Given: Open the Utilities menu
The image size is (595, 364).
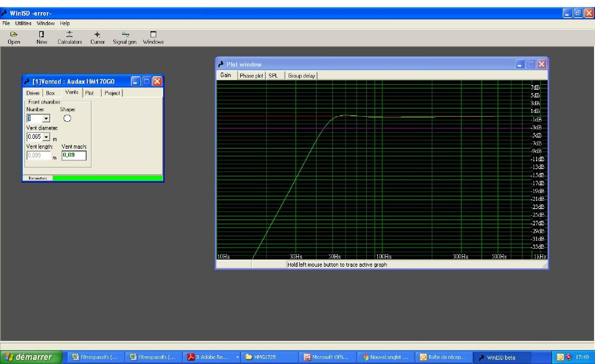Looking at the screenshot, I should [23, 23].
